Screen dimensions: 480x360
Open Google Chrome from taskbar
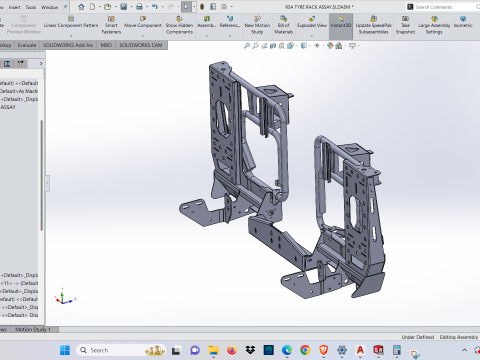point(305,350)
